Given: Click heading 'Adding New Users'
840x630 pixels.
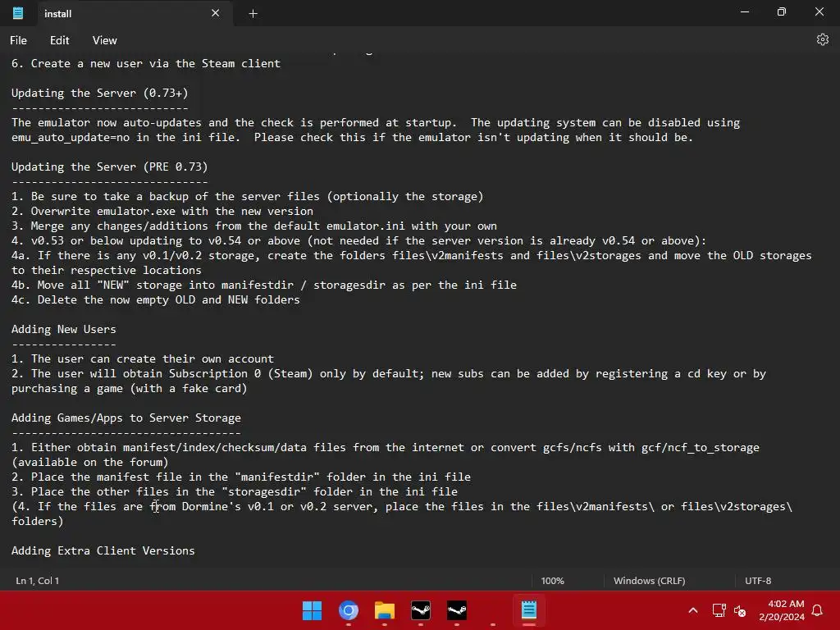Looking at the screenshot, I should 64,330.
